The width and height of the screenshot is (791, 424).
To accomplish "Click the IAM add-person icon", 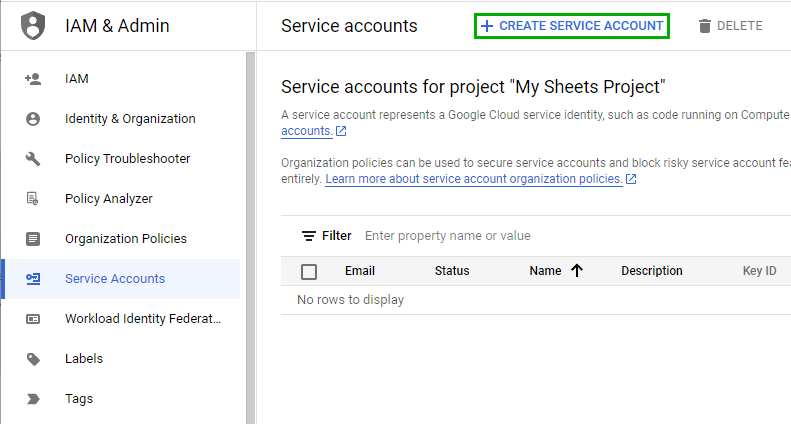I will (33, 79).
